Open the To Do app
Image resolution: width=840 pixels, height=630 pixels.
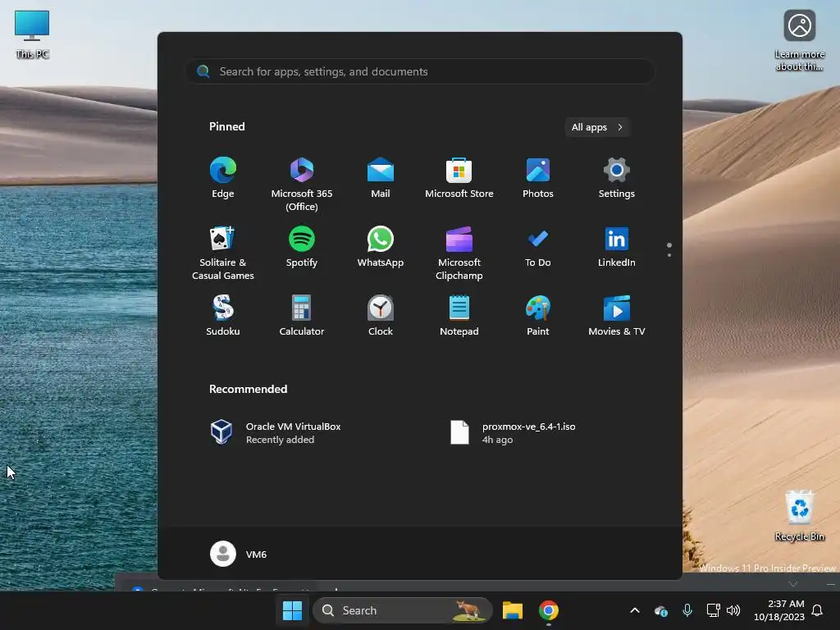tap(538, 248)
